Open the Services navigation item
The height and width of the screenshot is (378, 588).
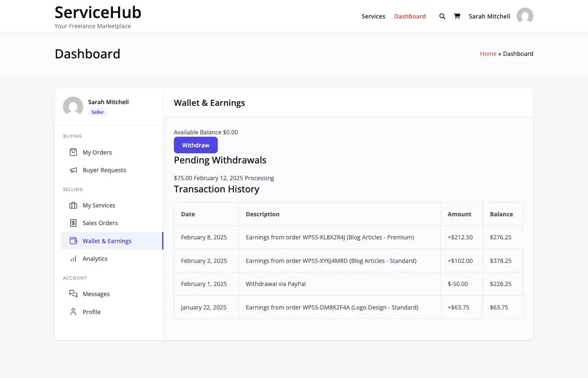(x=373, y=16)
